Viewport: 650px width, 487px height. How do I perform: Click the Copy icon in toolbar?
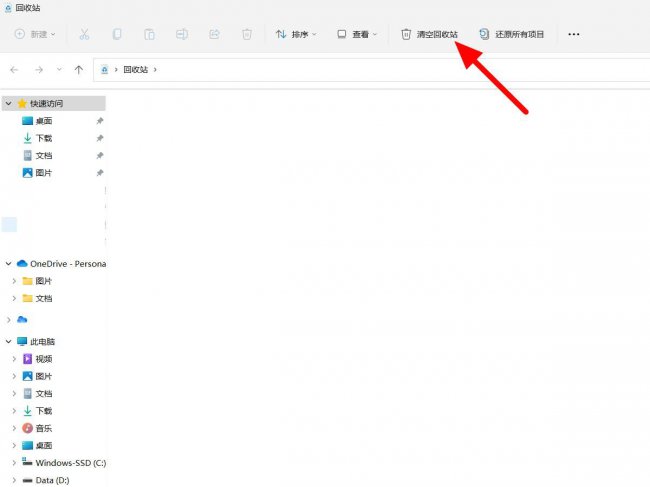coord(117,34)
